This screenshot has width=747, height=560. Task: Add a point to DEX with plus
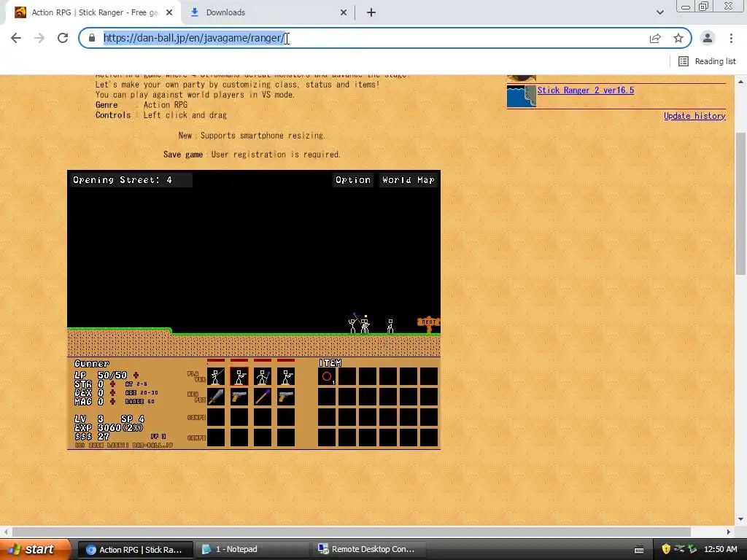coord(112,393)
